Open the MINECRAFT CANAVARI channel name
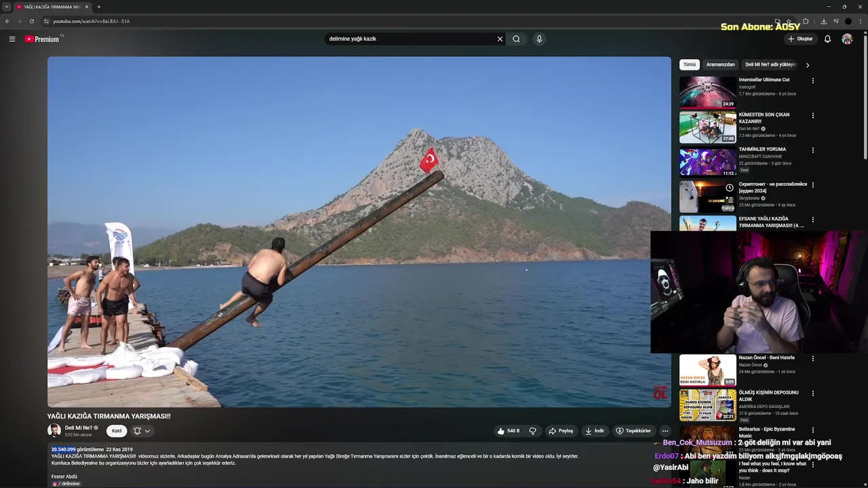 [x=760, y=157]
